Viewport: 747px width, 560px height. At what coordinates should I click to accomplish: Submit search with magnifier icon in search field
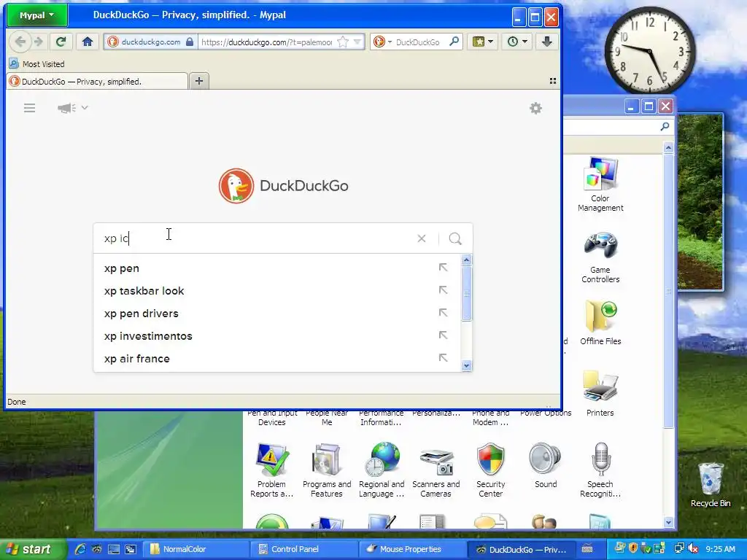click(x=455, y=238)
